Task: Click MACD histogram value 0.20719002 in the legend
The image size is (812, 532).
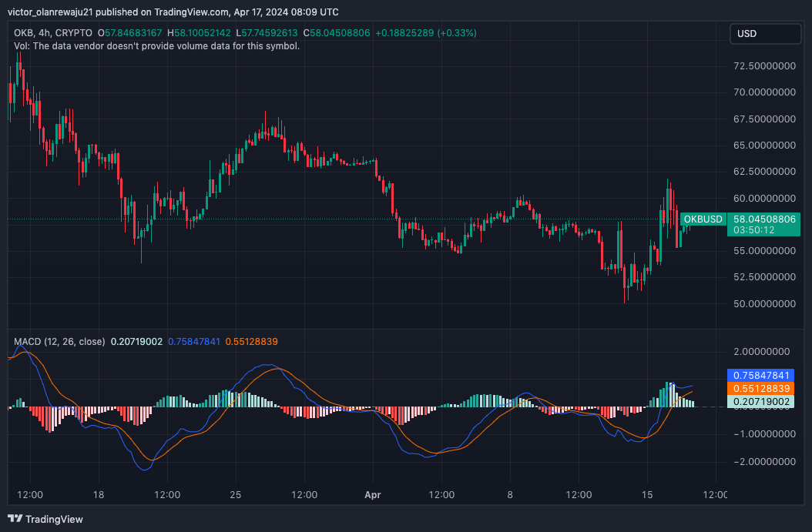Action: point(136,342)
